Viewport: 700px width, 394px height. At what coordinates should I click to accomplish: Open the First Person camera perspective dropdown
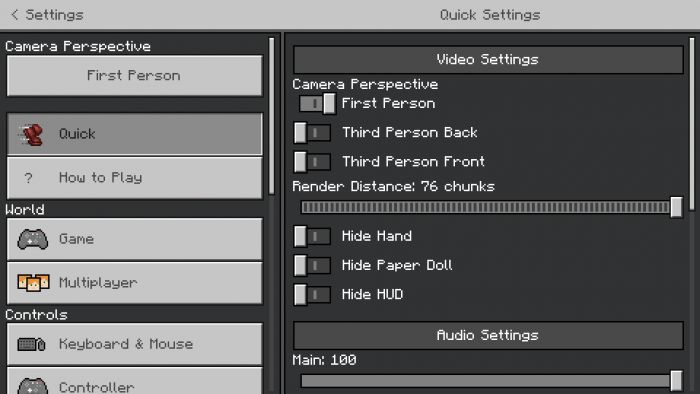coord(134,75)
